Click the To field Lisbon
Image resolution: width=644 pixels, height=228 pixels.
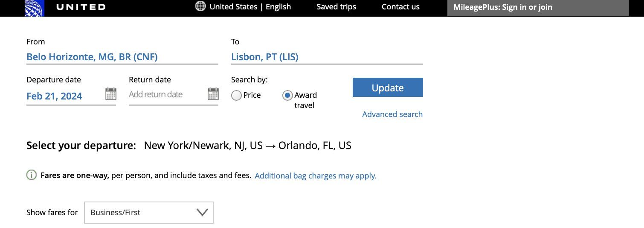(x=265, y=57)
